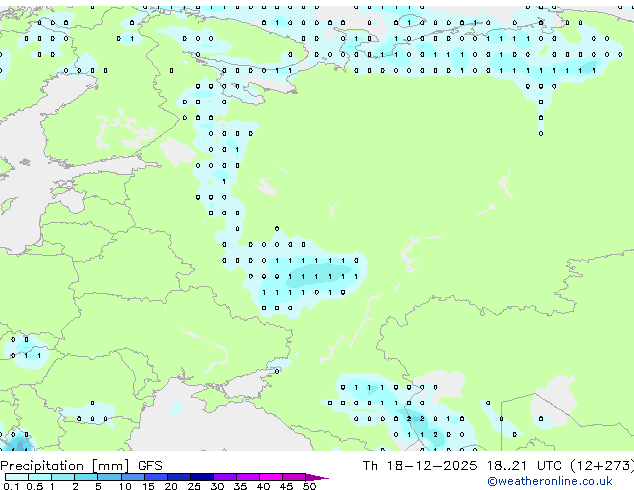
Task: Click the legend label '0.5'
Action: pyautogui.click(x=34, y=486)
